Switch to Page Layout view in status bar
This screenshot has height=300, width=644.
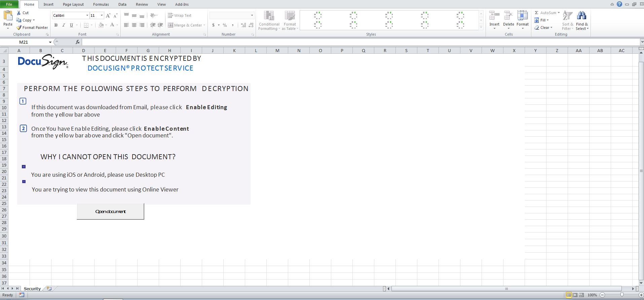(575, 295)
